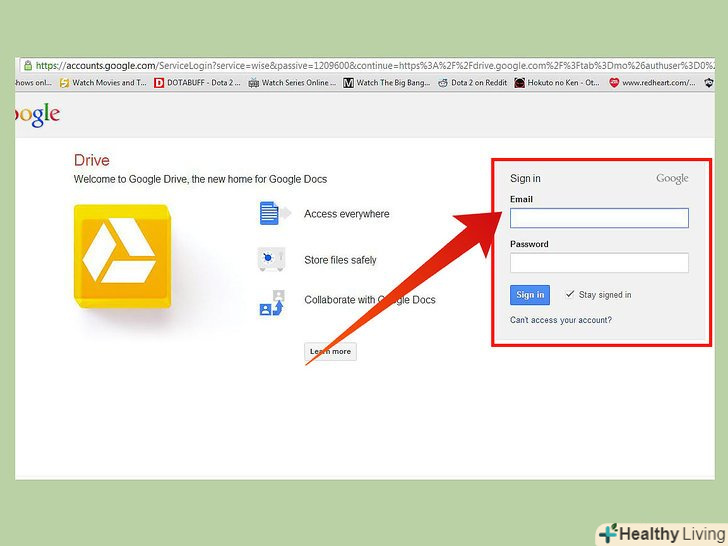This screenshot has height=546, width=728.
Task: Click the Google logo in page header
Action: 38,115
